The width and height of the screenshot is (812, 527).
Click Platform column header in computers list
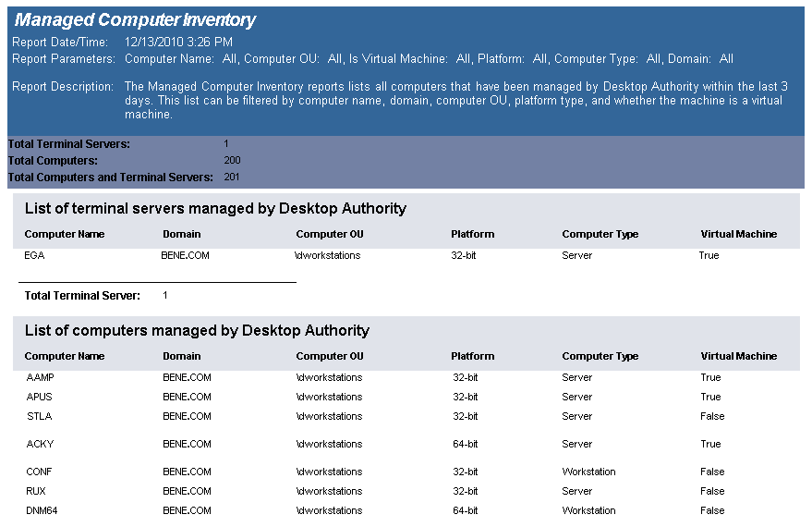point(472,356)
